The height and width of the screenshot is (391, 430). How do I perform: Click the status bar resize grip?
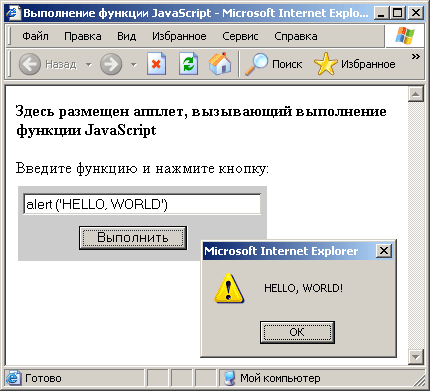420,380
